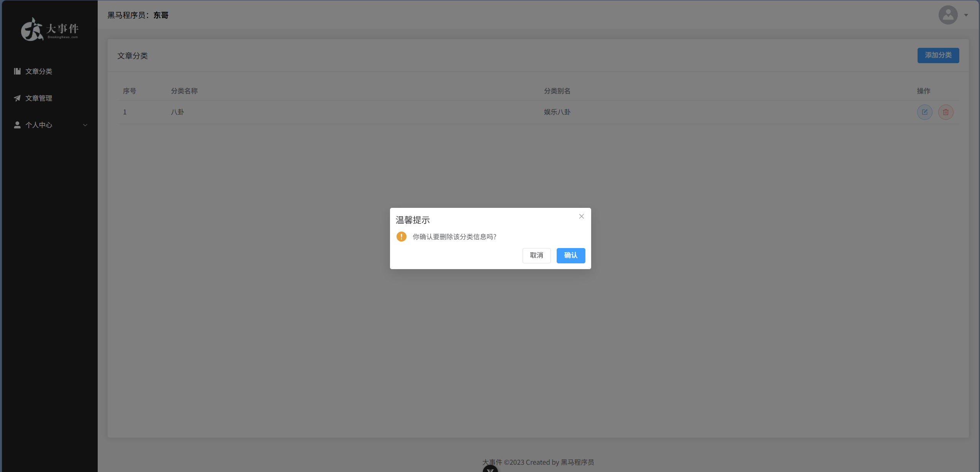Cancel deletion with the 取消 button
Viewport: 980px width, 472px height.
click(536, 255)
